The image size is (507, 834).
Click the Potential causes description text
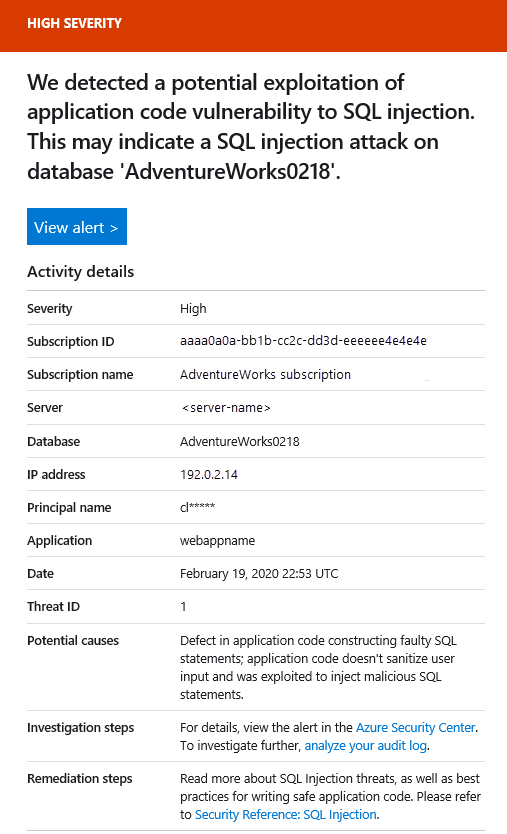pos(318,667)
